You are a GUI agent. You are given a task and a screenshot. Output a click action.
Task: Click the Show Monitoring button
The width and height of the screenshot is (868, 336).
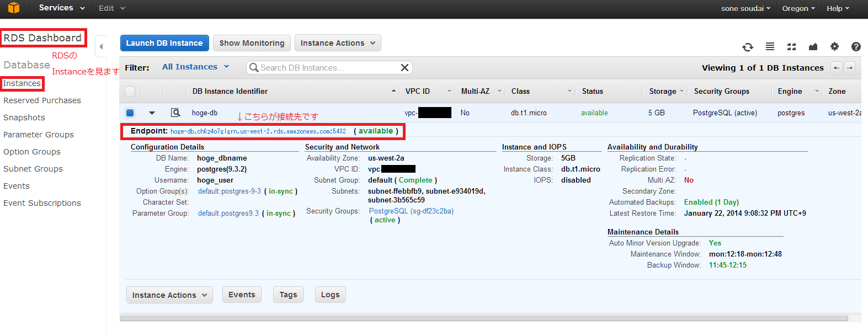[252, 43]
